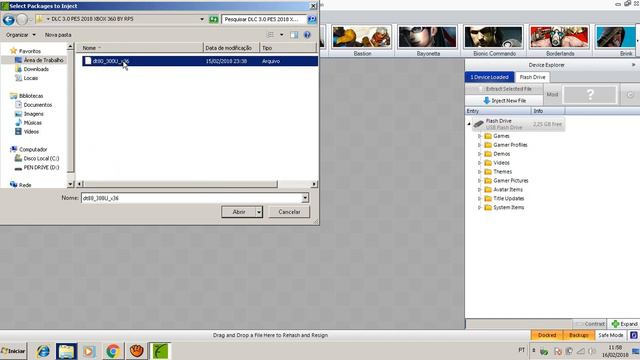Select the Bastion game thumbnail
This screenshot has height=360, width=640.
click(x=361, y=37)
